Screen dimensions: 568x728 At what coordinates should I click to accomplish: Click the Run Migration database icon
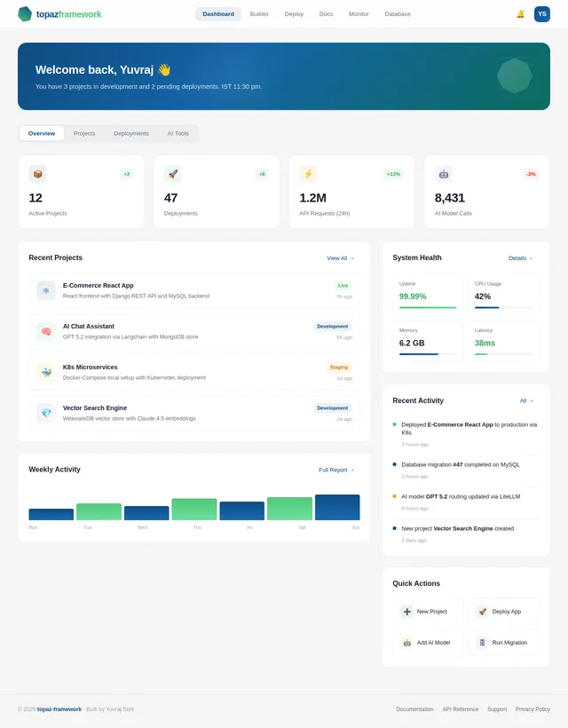[x=482, y=643]
